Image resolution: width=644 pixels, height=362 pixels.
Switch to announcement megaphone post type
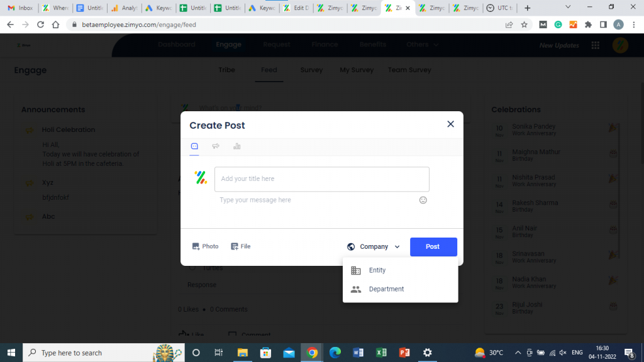pyautogui.click(x=216, y=146)
